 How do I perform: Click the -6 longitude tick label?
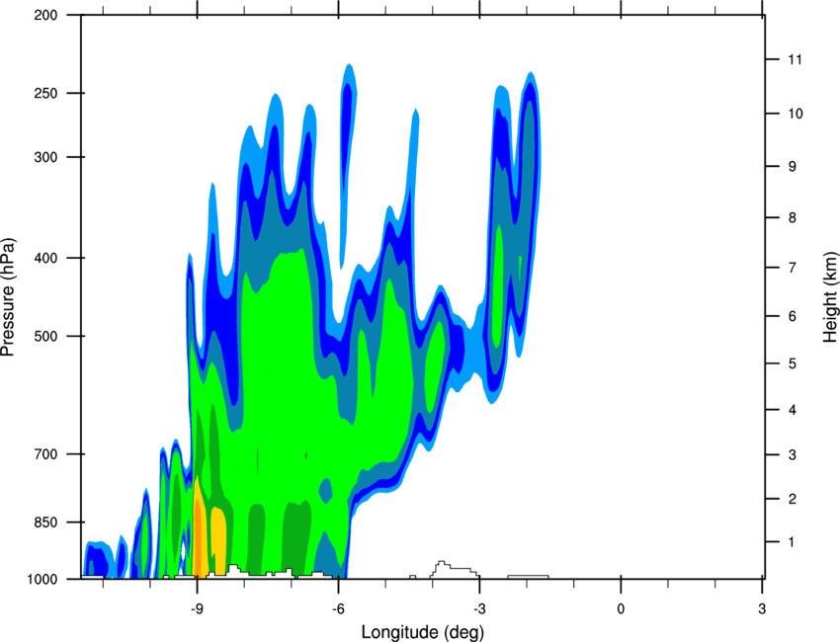pos(338,608)
